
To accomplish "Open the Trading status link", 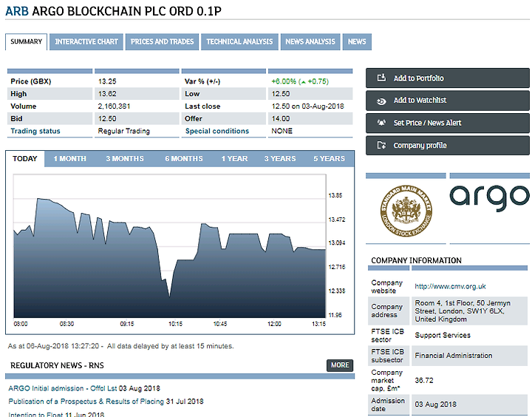I will [35, 131].
